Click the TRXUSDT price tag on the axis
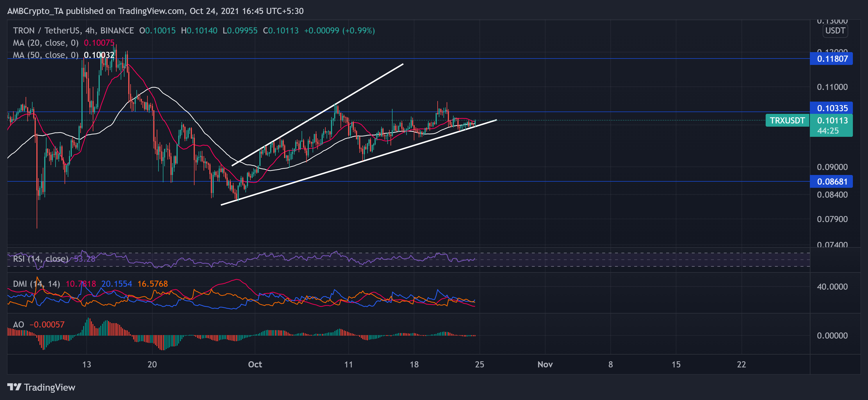 click(787, 121)
